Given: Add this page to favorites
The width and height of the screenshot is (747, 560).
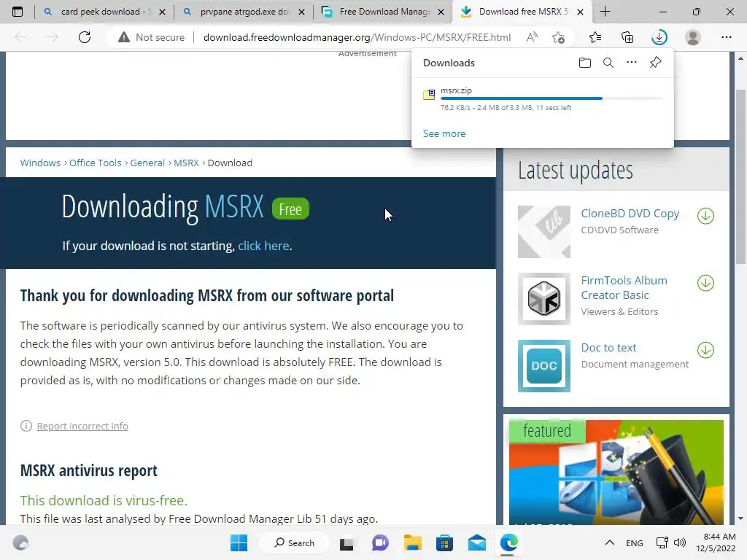Looking at the screenshot, I should 558,37.
